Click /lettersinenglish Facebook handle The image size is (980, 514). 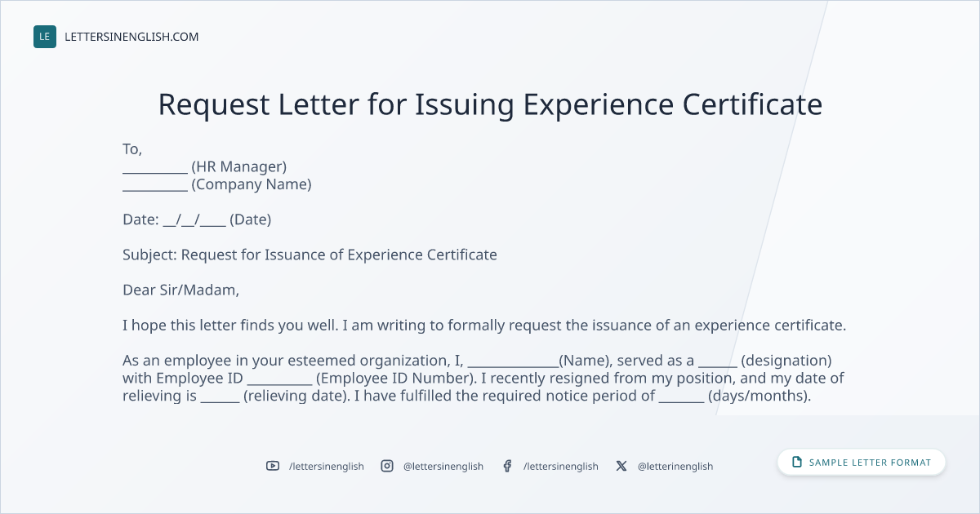click(561, 466)
